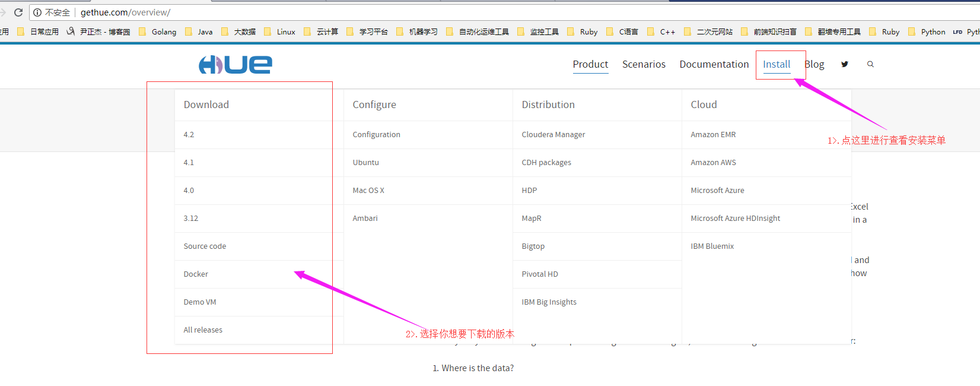980x386 pixels.
Task: Open the C++ bookmark folder
Action: click(661, 32)
